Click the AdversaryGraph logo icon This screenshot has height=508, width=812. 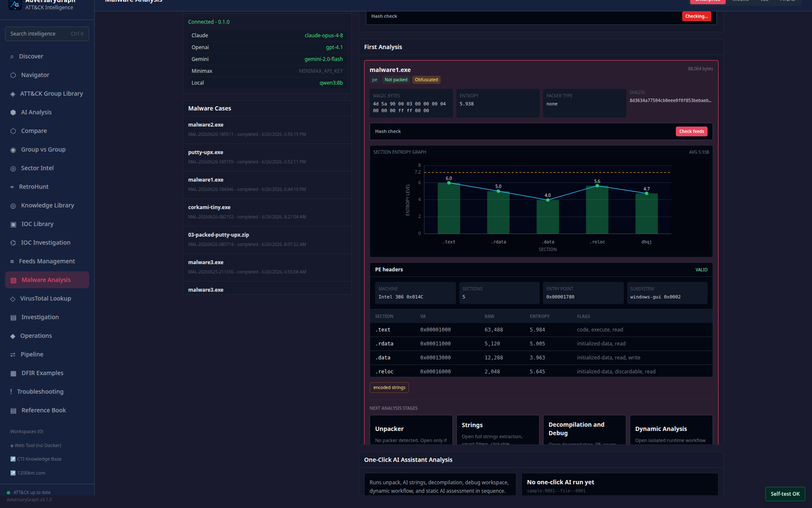[15, 4]
